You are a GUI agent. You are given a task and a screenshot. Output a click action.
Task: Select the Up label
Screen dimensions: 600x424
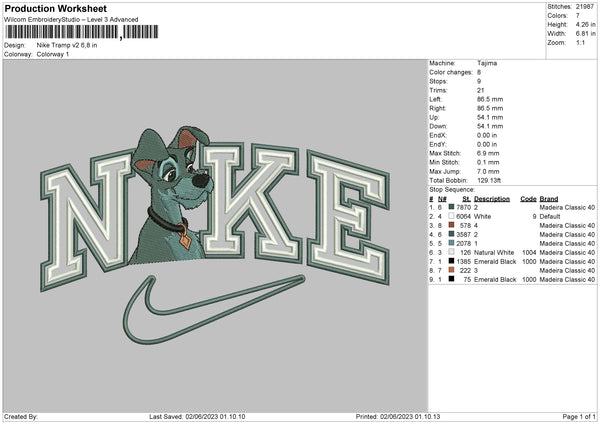[x=434, y=117]
